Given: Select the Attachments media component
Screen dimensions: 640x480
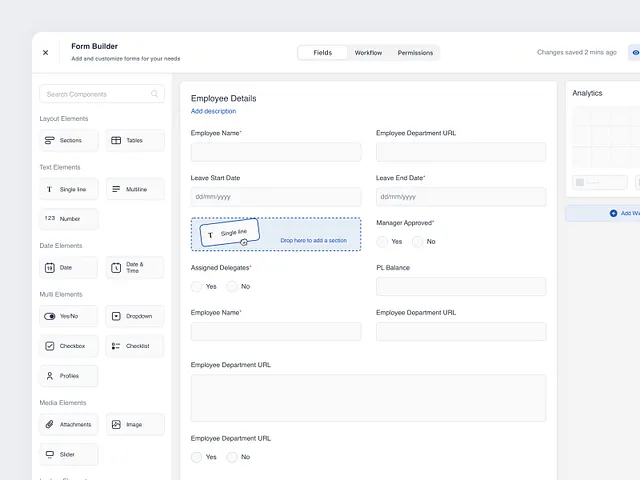Looking at the screenshot, I should (x=69, y=425).
